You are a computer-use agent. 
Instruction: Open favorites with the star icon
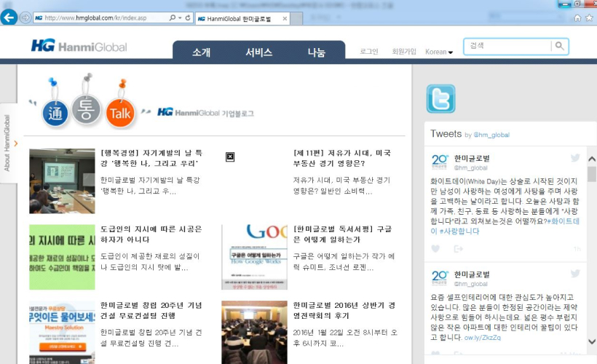click(x=590, y=18)
